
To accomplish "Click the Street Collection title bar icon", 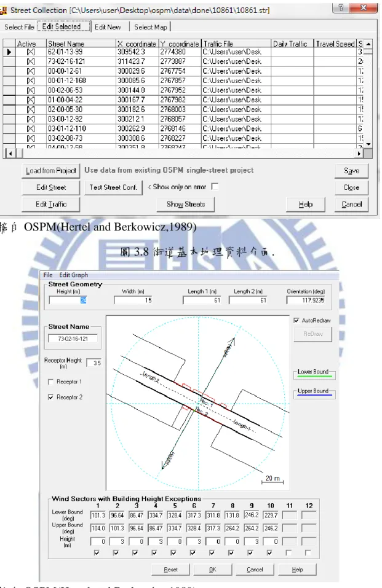I will pos(3,10).
